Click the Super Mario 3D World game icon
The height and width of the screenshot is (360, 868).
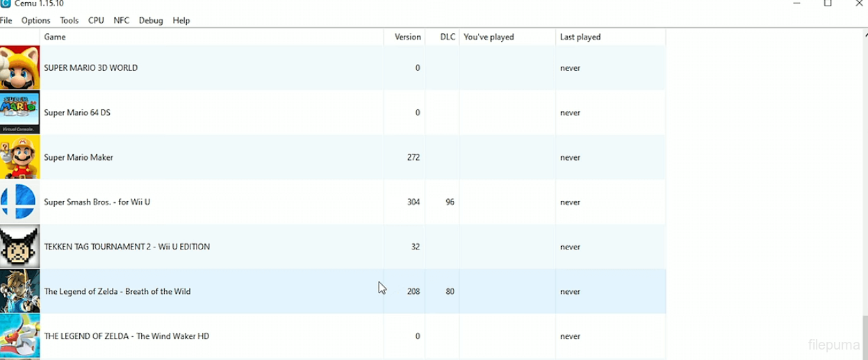(x=19, y=67)
